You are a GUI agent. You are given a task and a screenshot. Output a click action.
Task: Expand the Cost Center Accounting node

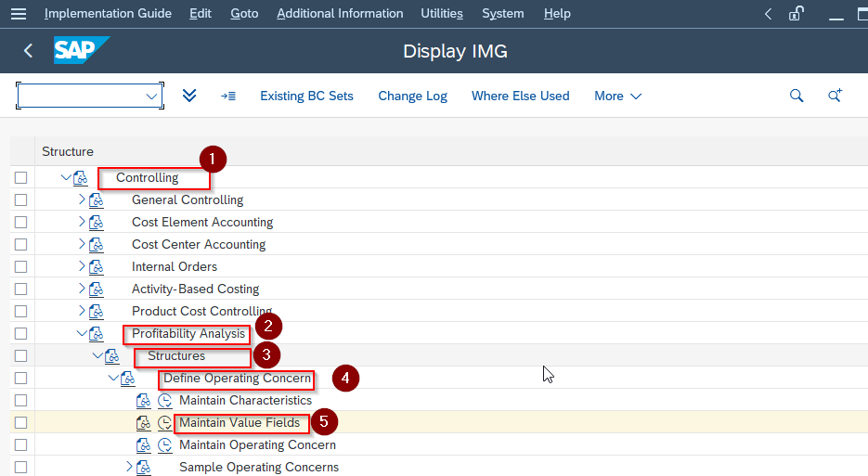[82, 243]
